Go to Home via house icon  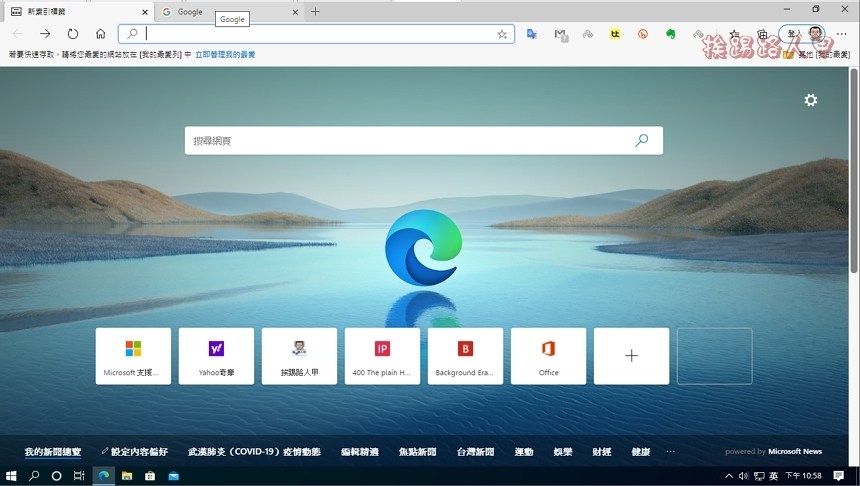pos(100,34)
